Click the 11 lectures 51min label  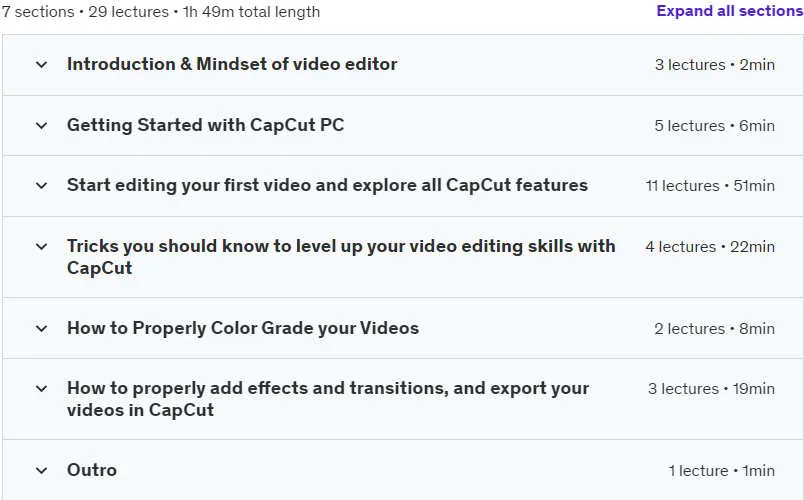click(710, 186)
